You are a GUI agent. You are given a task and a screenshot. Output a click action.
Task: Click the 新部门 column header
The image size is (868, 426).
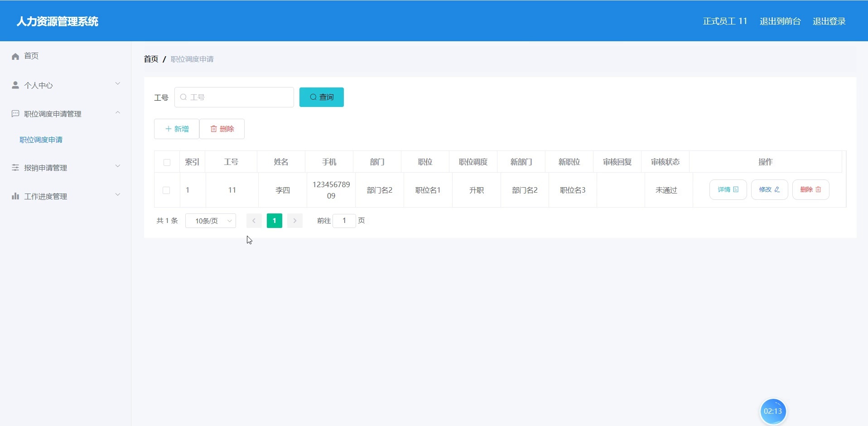pos(521,162)
